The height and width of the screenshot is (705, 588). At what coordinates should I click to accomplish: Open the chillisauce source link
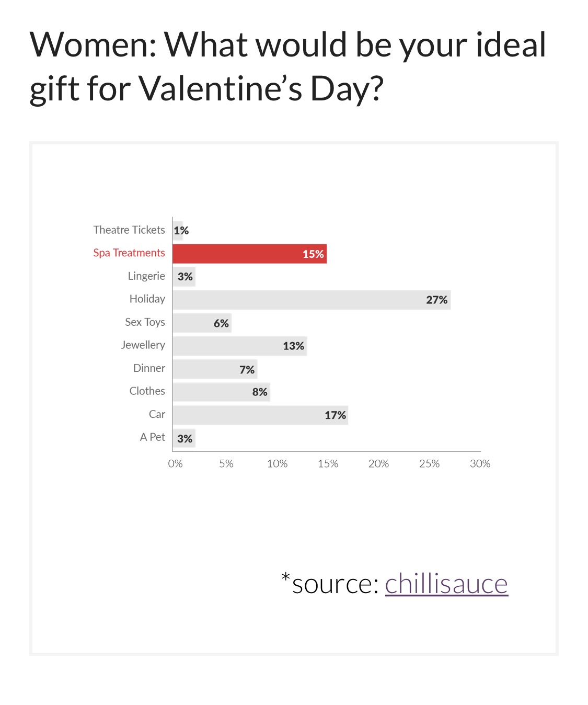(446, 584)
